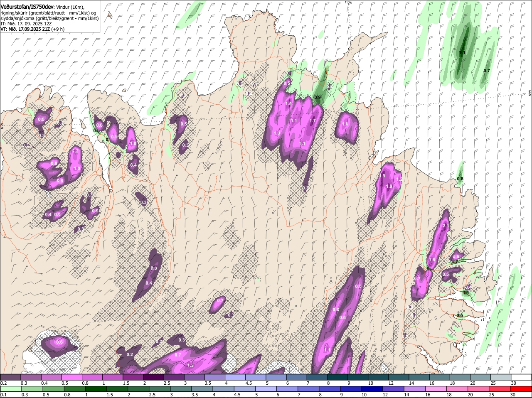Click the 4.5 value in the lower rain scale
Screen dimensions: 532x398
click(237, 395)
